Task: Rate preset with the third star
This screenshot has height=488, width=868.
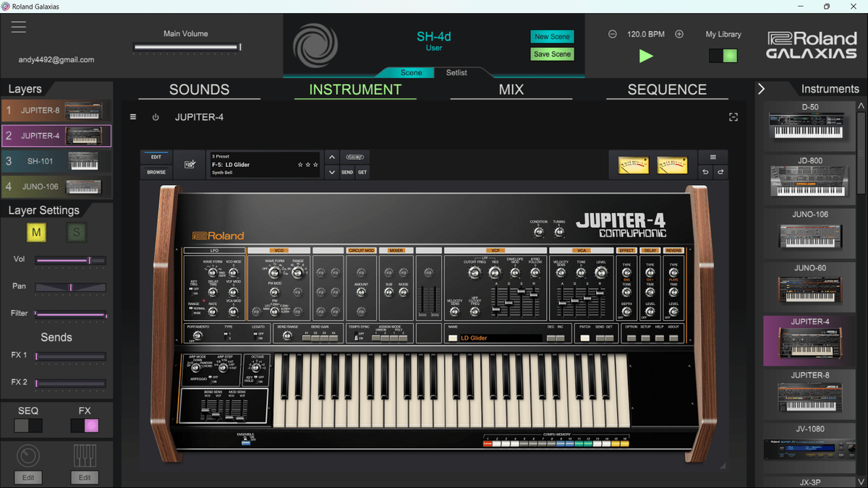Action: click(x=316, y=165)
